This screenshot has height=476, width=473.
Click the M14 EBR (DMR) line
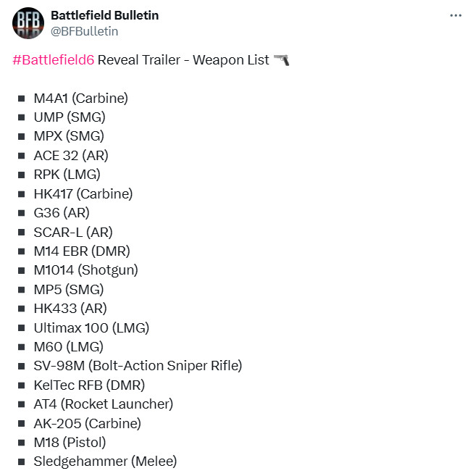click(x=82, y=251)
